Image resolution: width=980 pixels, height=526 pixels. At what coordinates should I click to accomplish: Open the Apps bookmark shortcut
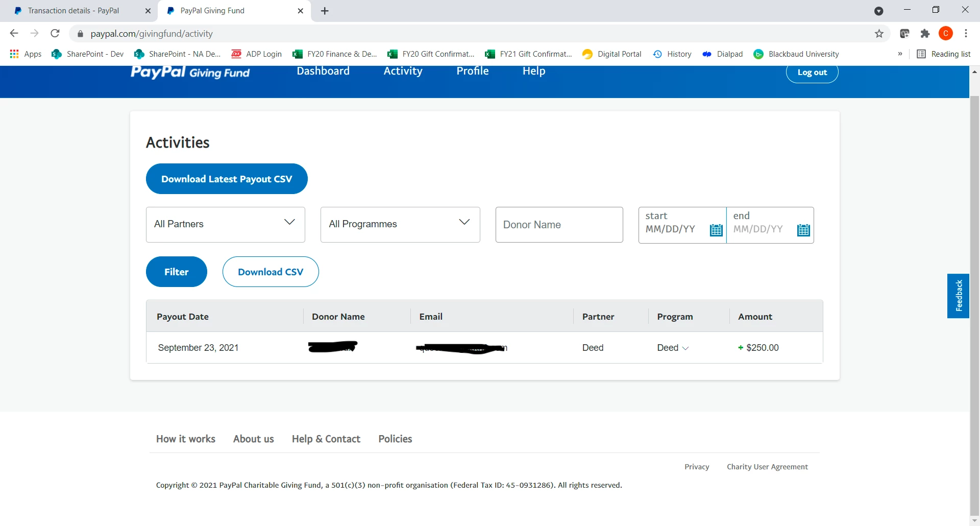[26, 54]
